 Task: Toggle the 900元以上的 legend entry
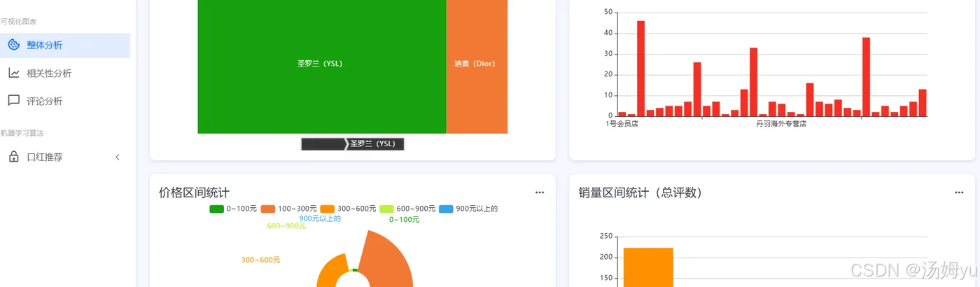[x=468, y=209]
